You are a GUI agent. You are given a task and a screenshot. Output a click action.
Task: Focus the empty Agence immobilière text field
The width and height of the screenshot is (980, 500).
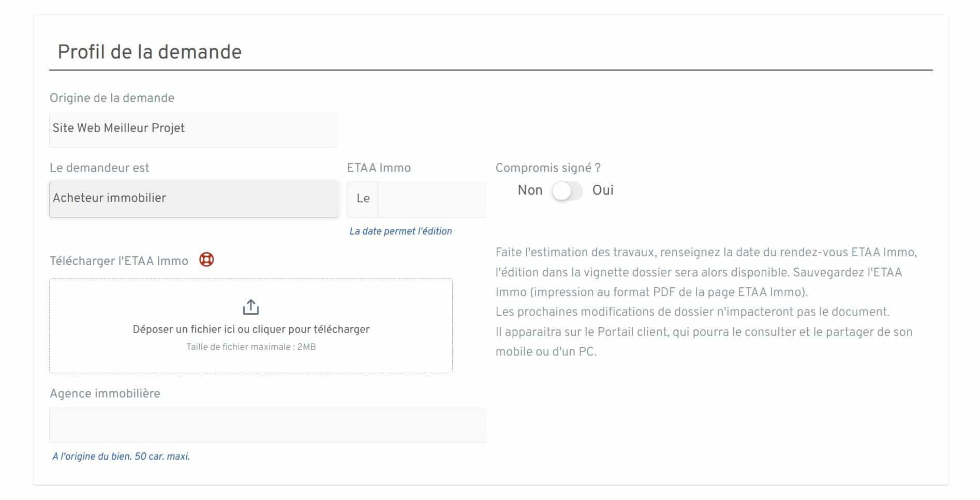point(268,424)
